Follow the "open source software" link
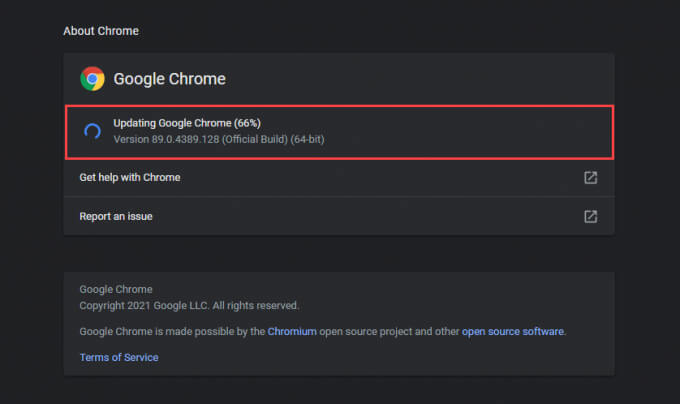 pos(513,331)
